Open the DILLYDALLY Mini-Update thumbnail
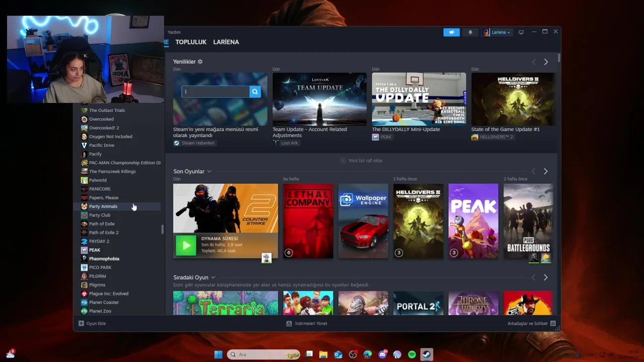The width and height of the screenshot is (644, 362). 419,99
